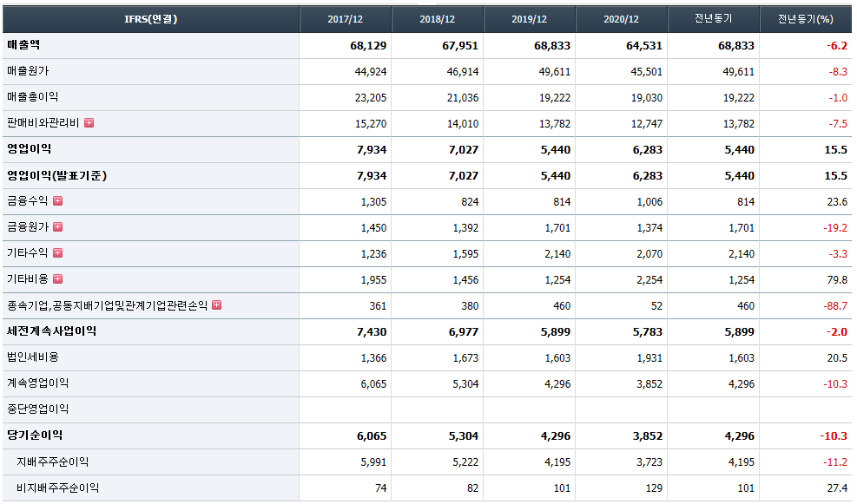Click 판매비와관리비 2020/12 value 12,747
Viewport: 857px width, 504px height.
tap(647, 124)
